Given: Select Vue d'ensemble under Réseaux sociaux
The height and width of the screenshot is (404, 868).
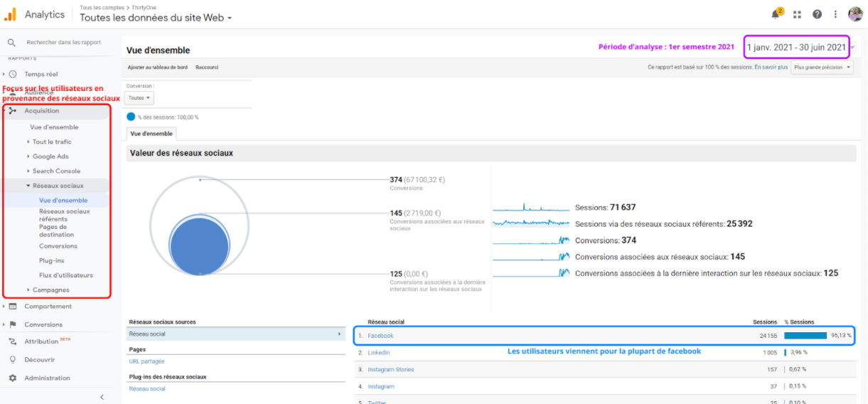Looking at the screenshot, I should tap(63, 201).
